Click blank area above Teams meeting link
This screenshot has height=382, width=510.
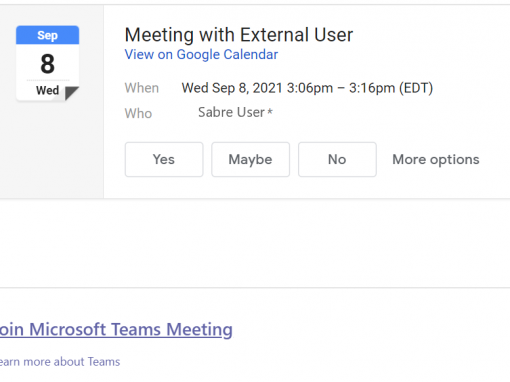[x=255, y=243]
